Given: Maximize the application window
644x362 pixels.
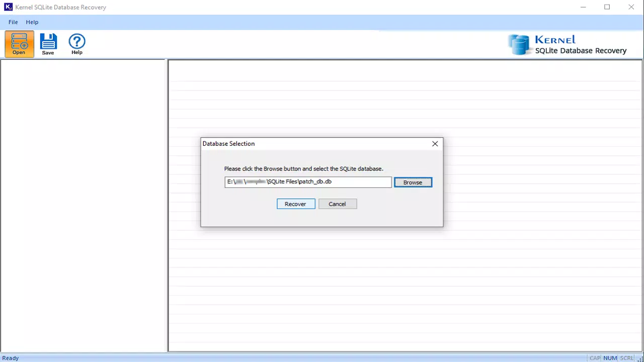Looking at the screenshot, I should pyautogui.click(x=607, y=7).
